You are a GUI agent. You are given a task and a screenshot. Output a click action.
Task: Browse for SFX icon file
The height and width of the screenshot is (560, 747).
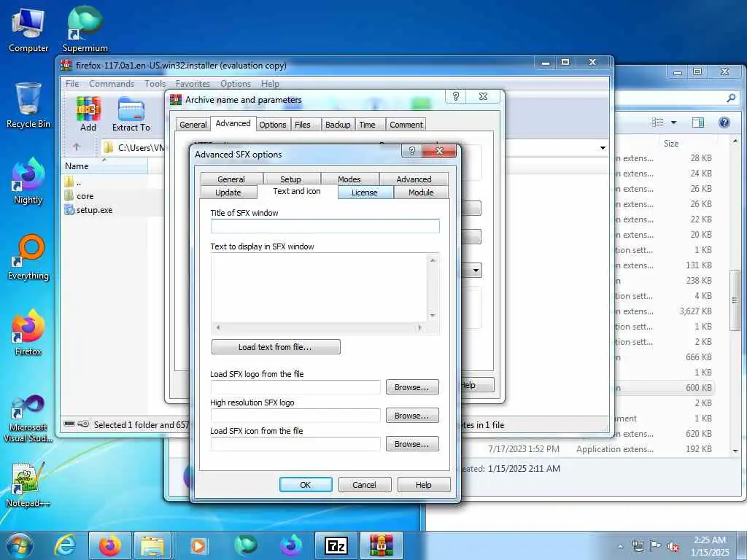pos(412,444)
